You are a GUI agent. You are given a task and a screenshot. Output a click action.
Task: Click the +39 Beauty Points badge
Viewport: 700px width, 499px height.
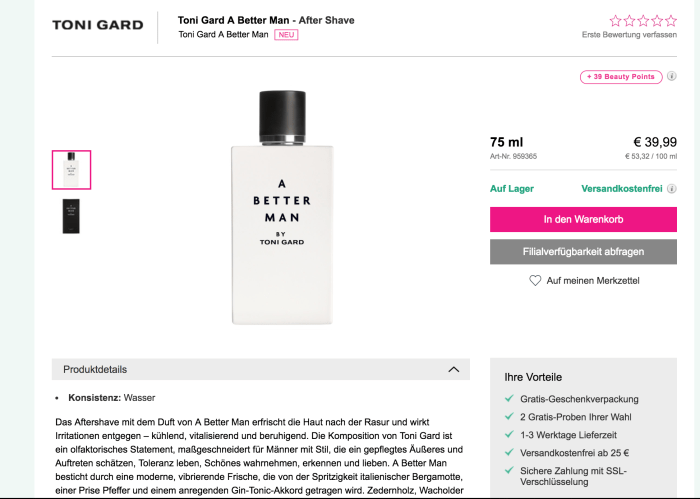[620, 77]
